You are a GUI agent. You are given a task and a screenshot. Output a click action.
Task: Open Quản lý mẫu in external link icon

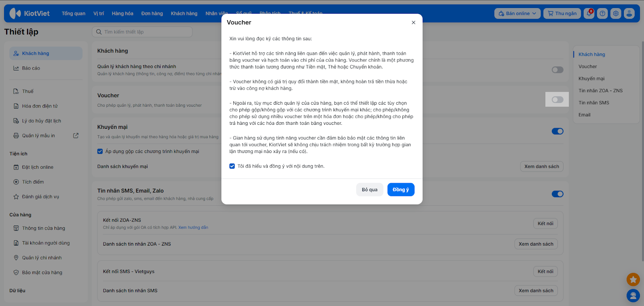(x=76, y=136)
